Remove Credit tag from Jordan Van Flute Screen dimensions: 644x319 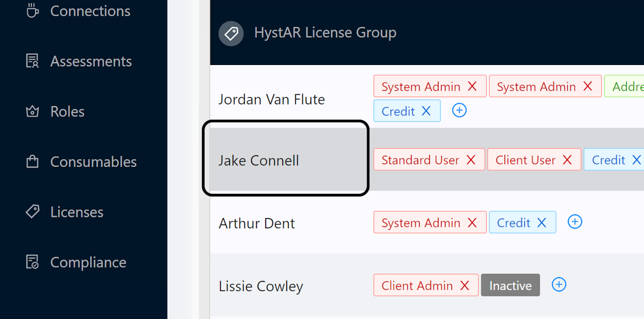pos(426,111)
